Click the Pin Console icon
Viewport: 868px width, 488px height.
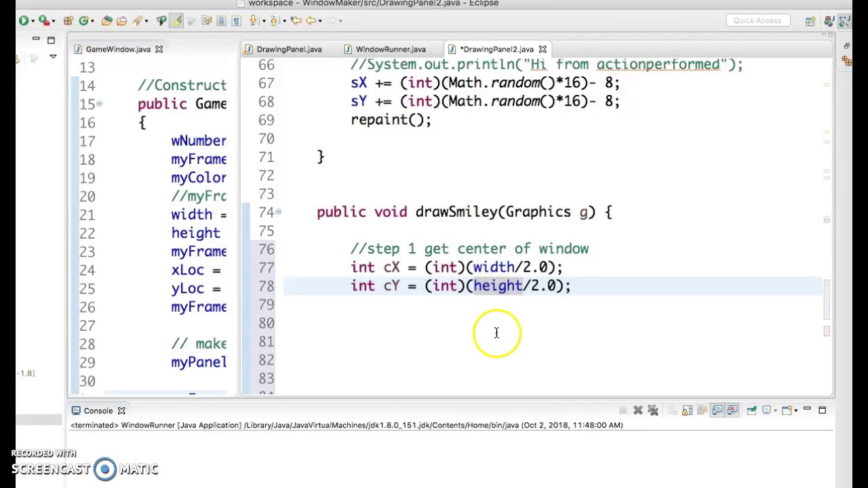coord(751,410)
